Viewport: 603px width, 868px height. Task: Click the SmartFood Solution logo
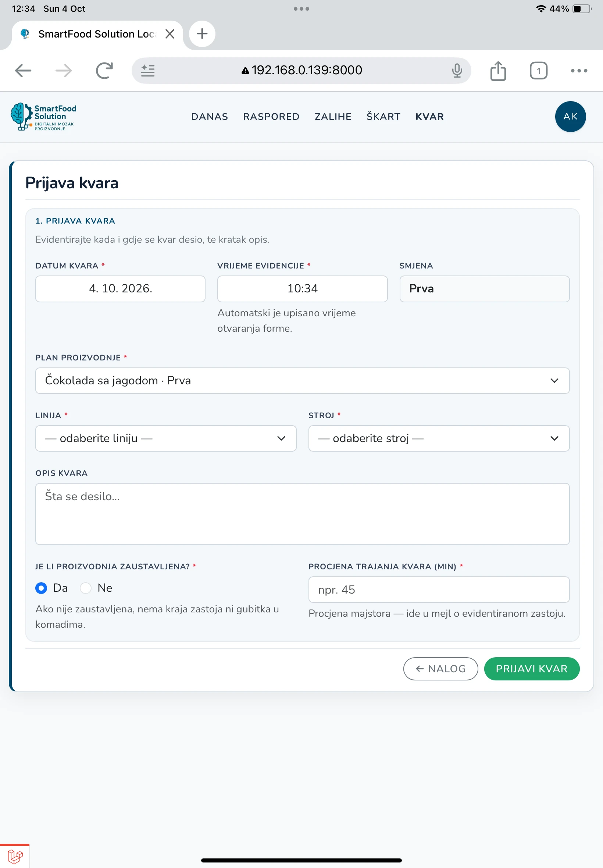(x=43, y=117)
